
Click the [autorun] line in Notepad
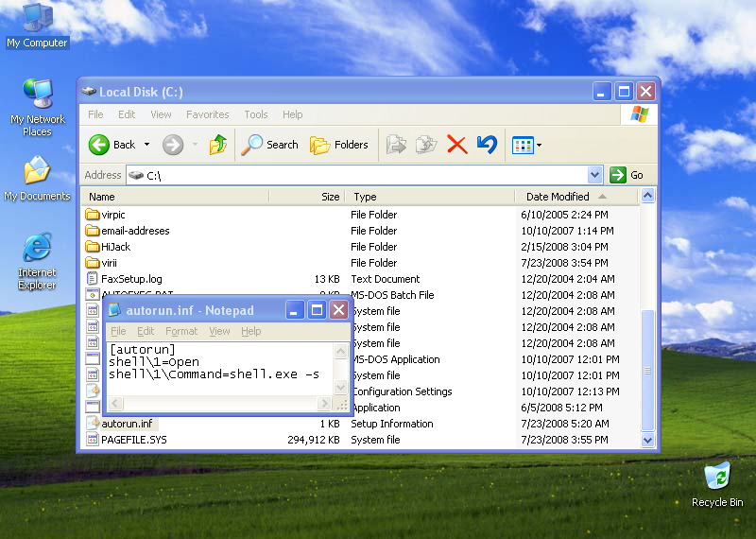point(143,349)
